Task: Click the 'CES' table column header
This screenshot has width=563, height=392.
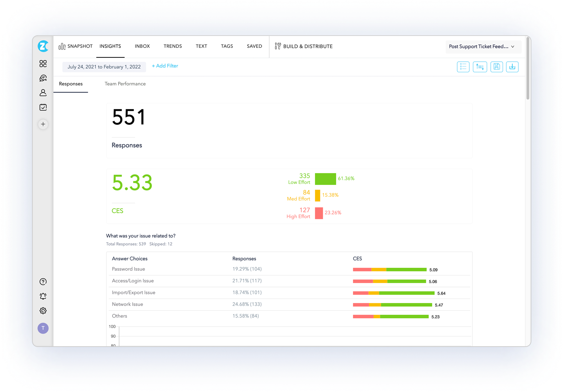Action: (x=357, y=259)
